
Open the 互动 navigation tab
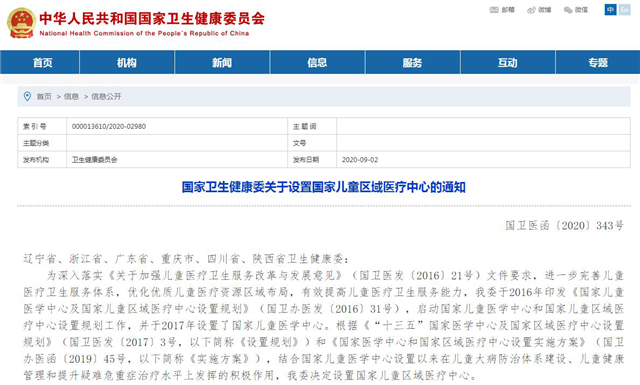tap(508, 62)
